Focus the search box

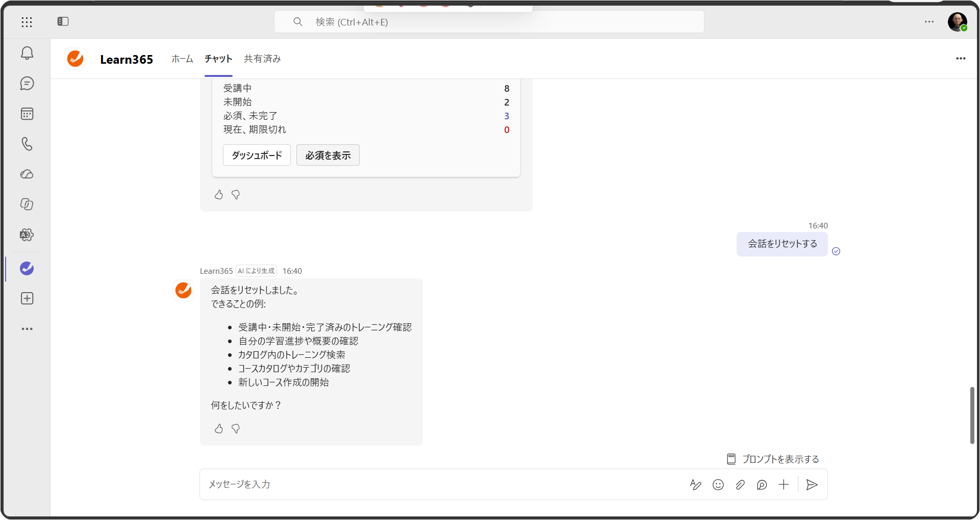(489, 22)
